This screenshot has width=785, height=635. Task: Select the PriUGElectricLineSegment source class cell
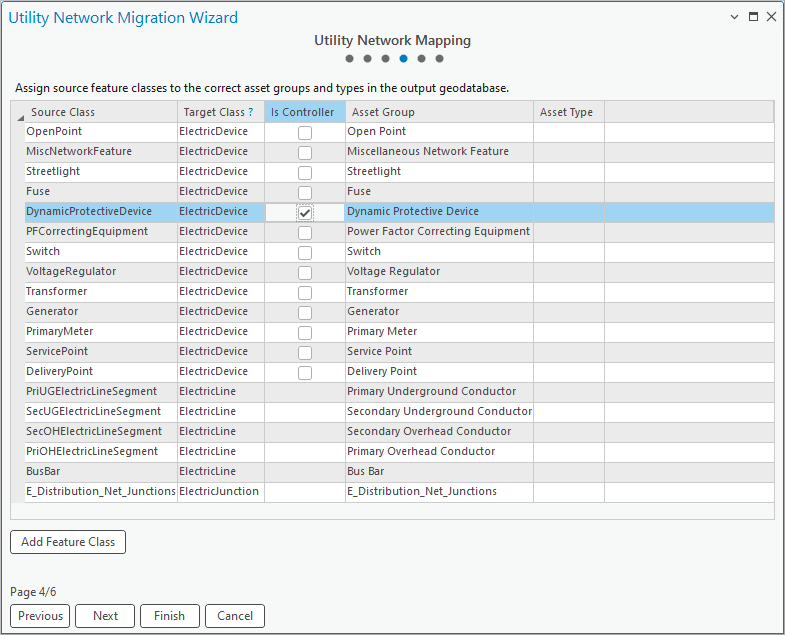(101, 392)
